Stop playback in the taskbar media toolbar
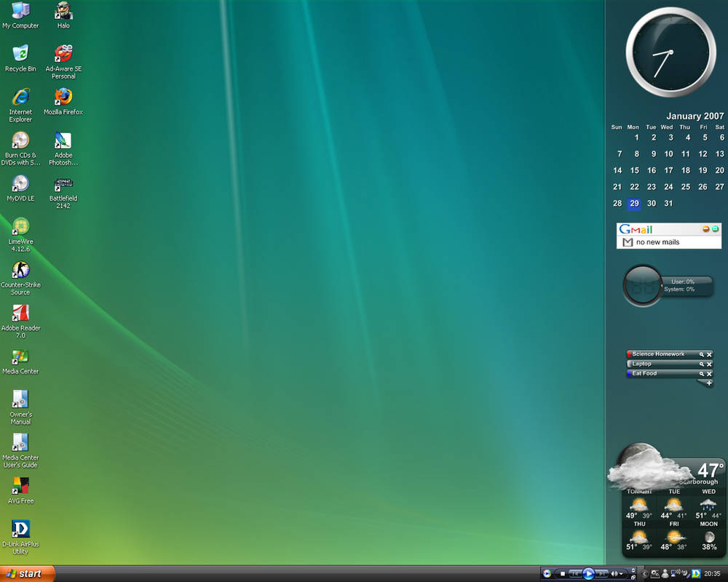 (x=562, y=574)
